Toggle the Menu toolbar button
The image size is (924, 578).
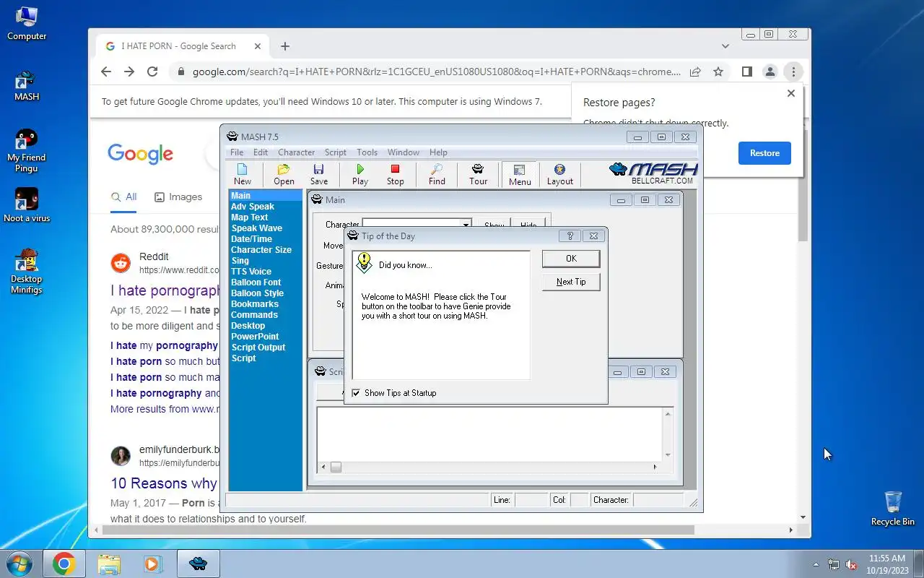(x=519, y=174)
